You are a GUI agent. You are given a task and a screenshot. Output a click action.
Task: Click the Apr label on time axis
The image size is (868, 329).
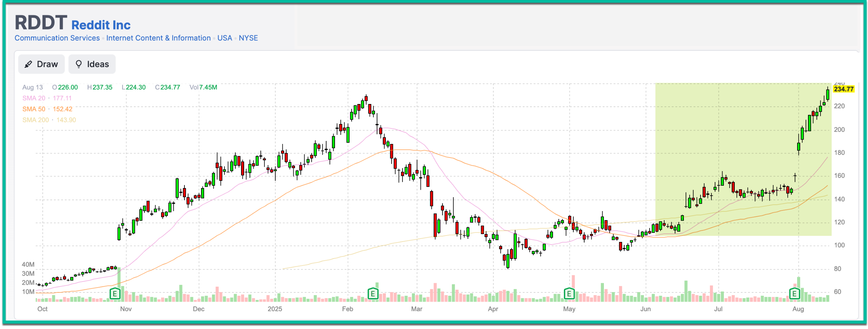[493, 309]
